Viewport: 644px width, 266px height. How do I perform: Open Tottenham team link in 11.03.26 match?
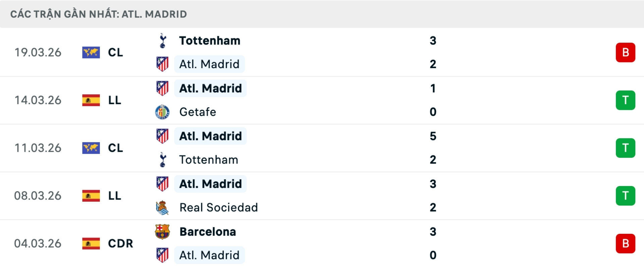[209, 160]
